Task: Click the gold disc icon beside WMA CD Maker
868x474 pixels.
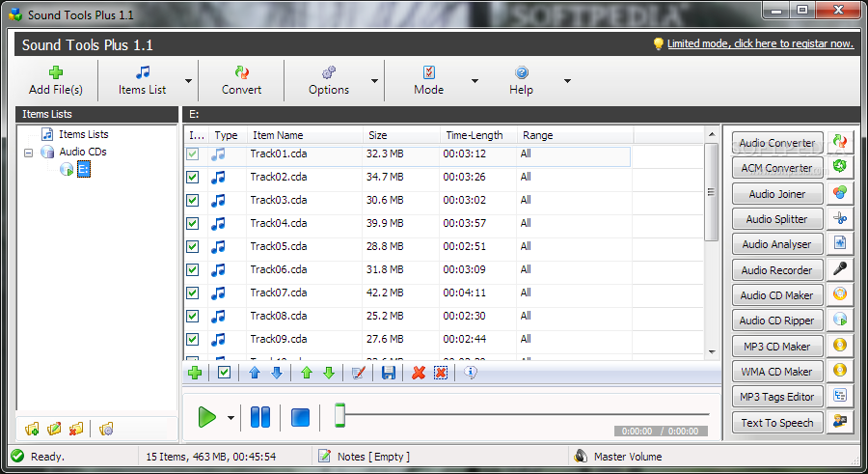Action: (x=840, y=371)
